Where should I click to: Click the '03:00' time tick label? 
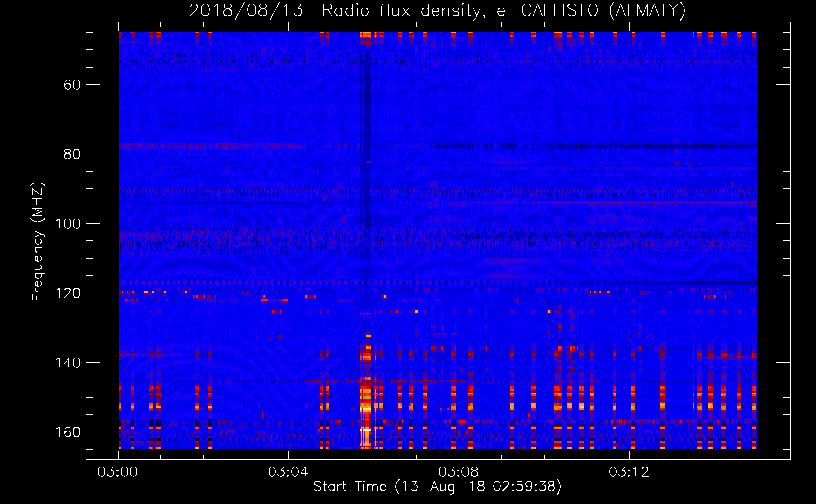[118, 472]
